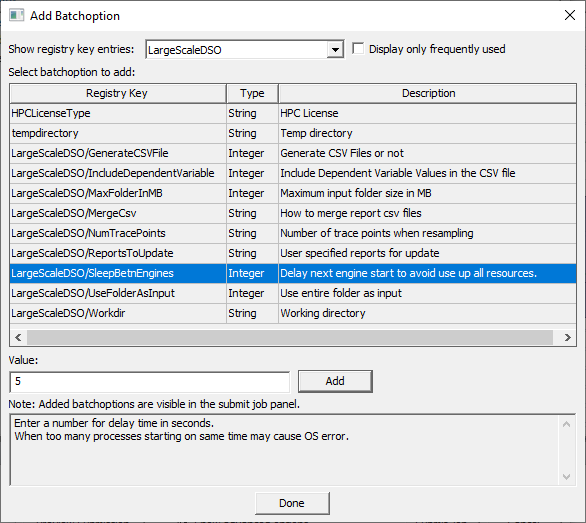
Task: Click the horizontal scrollbar track of table
Action: click(x=290, y=338)
